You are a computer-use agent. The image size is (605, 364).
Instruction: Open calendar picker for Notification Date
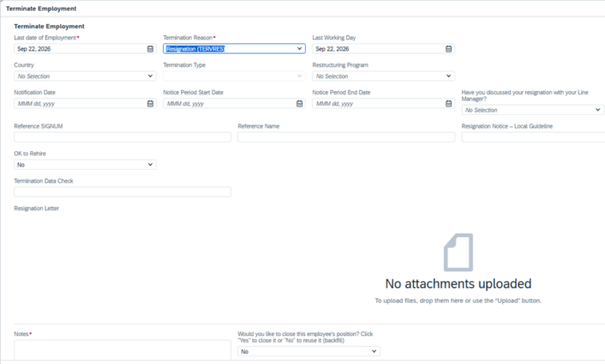(x=150, y=103)
